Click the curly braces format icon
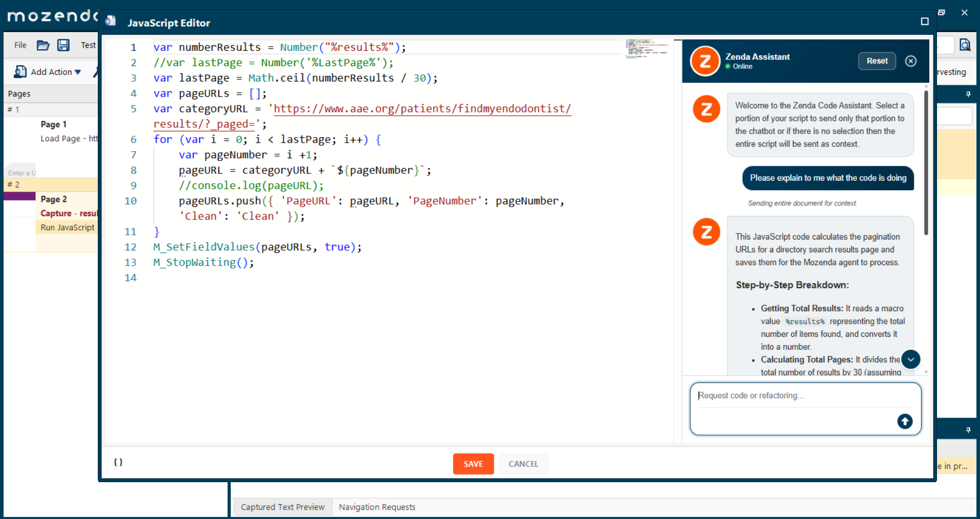The image size is (980, 519). tap(118, 462)
